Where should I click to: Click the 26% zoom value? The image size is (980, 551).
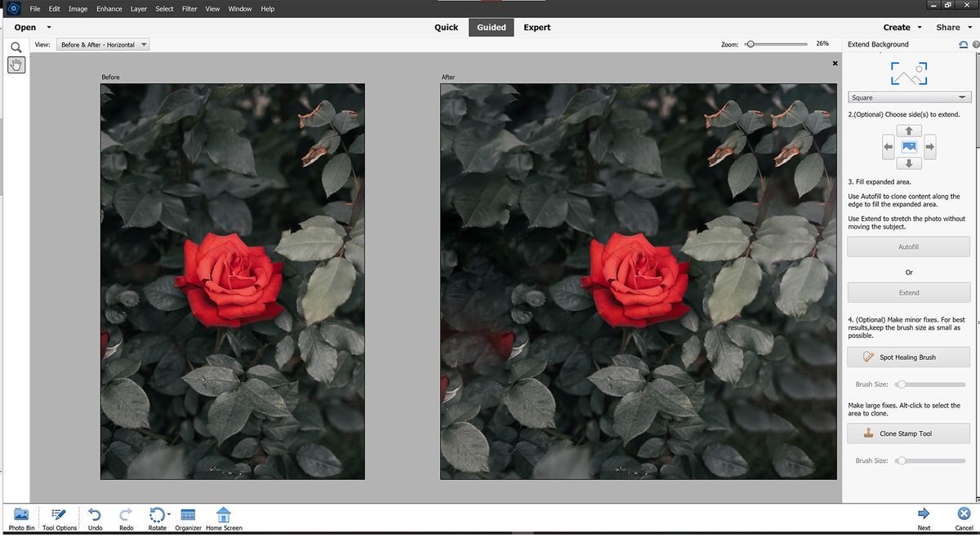[x=822, y=44]
